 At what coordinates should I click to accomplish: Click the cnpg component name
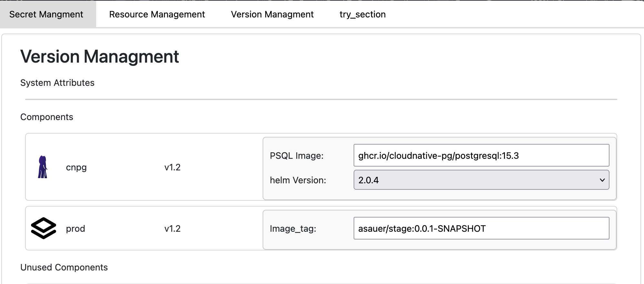click(76, 167)
